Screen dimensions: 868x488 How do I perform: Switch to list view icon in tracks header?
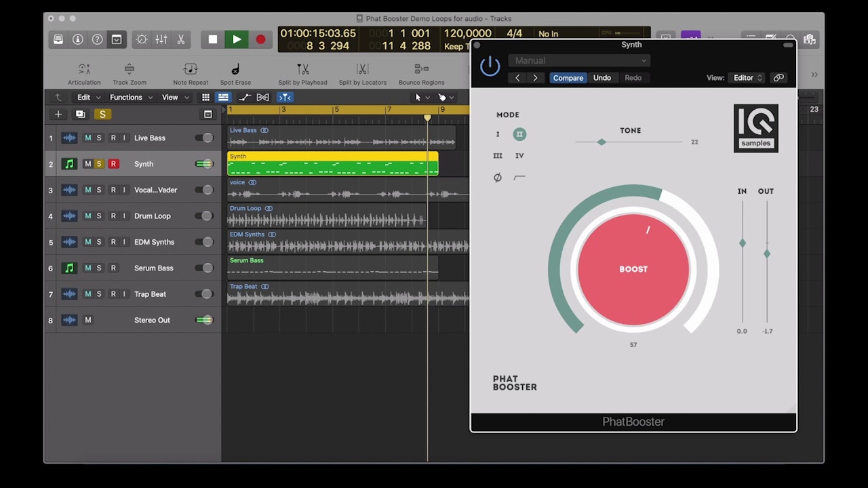(x=223, y=98)
